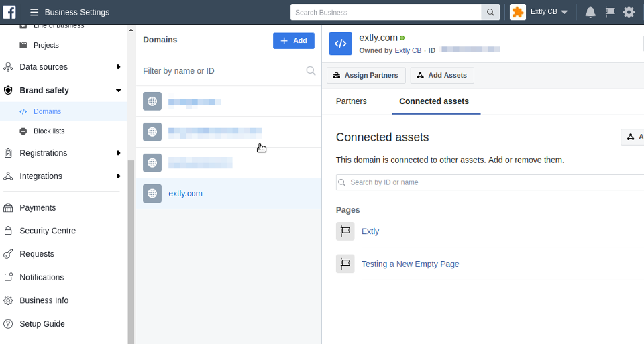Click the Integrations icon
This screenshot has width=644, height=344.
pyautogui.click(x=8, y=176)
